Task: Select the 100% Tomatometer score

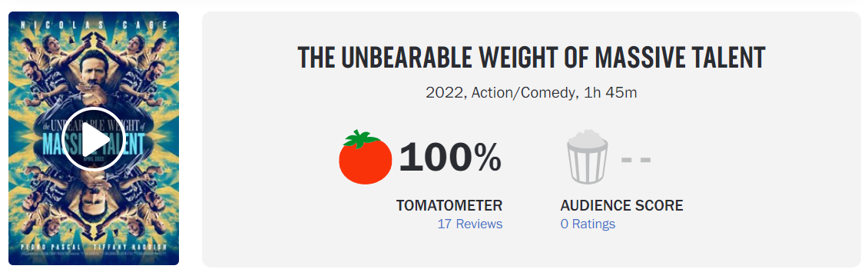Action: pyautogui.click(x=450, y=158)
